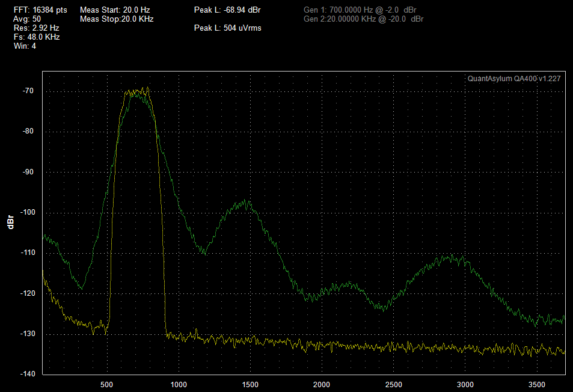Viewport: 573px width, 392px height.
Task: Click the dBr vertical axis title
Action: coord(11,222)
